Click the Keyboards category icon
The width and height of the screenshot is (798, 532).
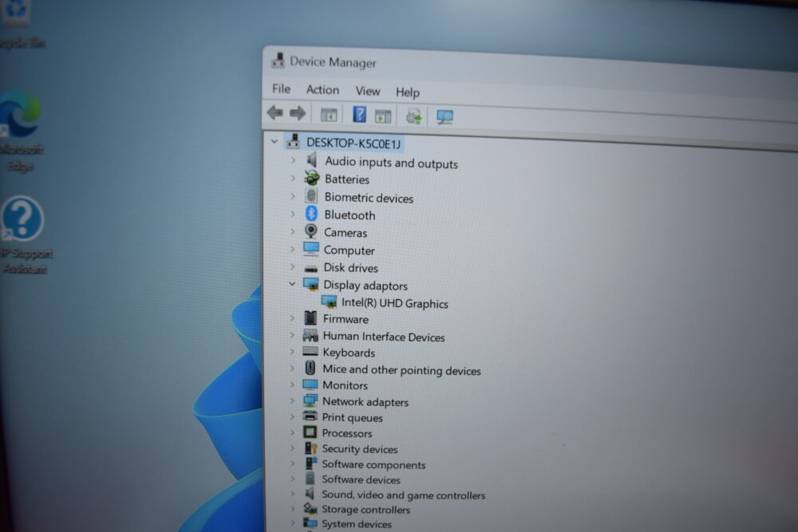pyautogui.click(x=310, y=351)
